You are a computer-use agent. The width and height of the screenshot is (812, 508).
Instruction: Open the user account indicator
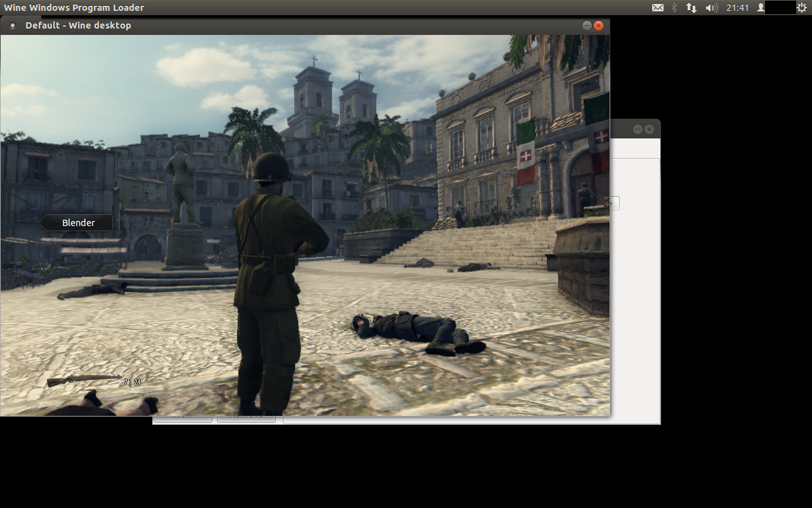click(x=761, y=8)
